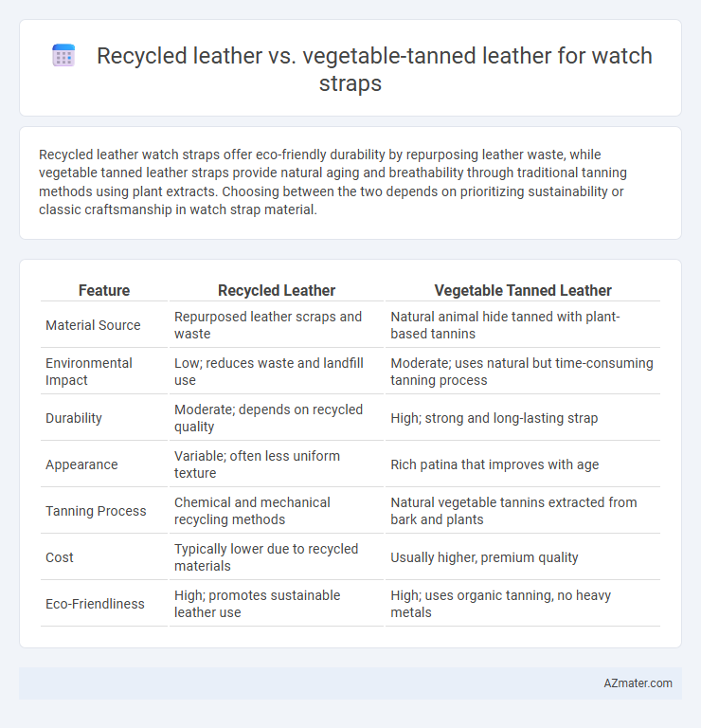Click the Appearance row label
The height and width of the screenshot is (728, 701).
pos(81,464)
